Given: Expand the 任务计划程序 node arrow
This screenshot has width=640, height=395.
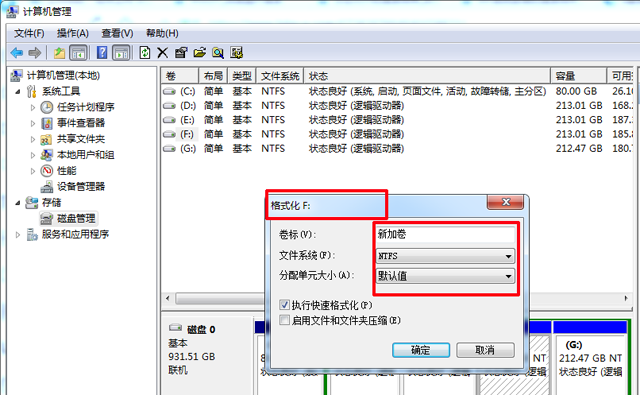Looking at the screenshot, I should coord(33,107).
